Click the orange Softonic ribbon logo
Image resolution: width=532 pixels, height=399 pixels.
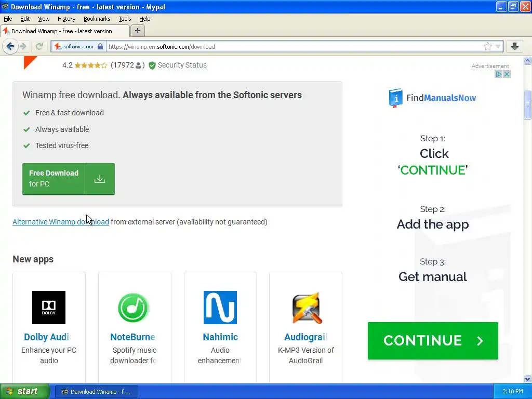click(29, 62)
